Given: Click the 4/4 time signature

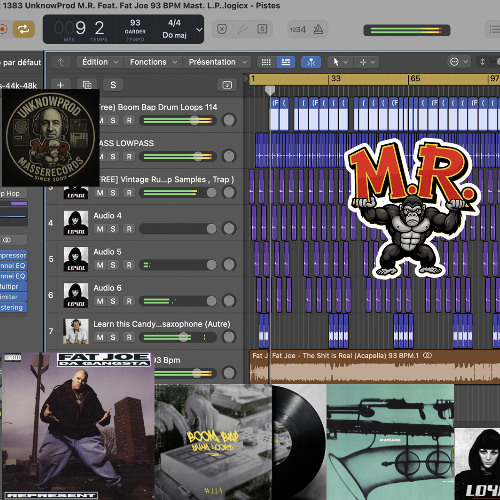Looking at the screenshot, I should (x=174, y=23).
